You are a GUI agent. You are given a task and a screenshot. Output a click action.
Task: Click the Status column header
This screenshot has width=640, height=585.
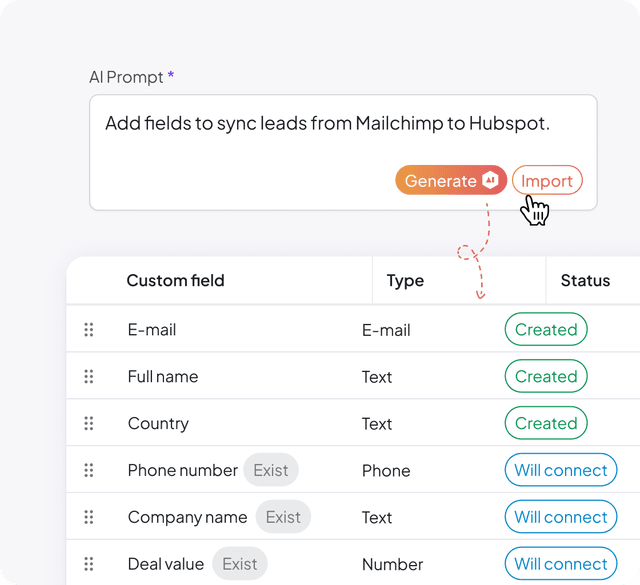(585, 281)
